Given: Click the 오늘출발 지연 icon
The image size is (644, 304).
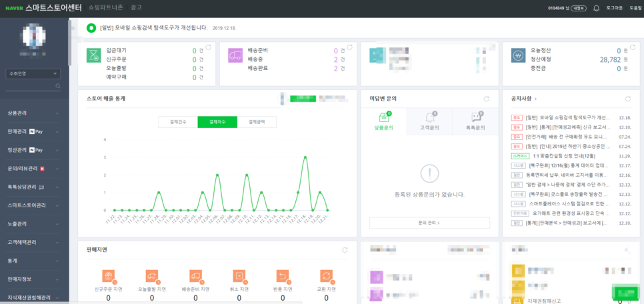Looking at the screenshot, I should click(153, 276).
